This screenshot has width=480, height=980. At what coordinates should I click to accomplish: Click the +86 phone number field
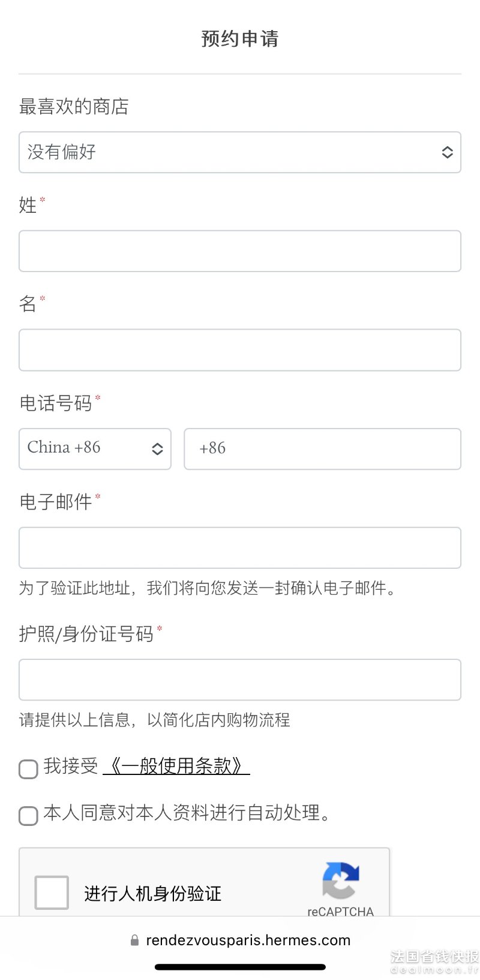[323, 449]
